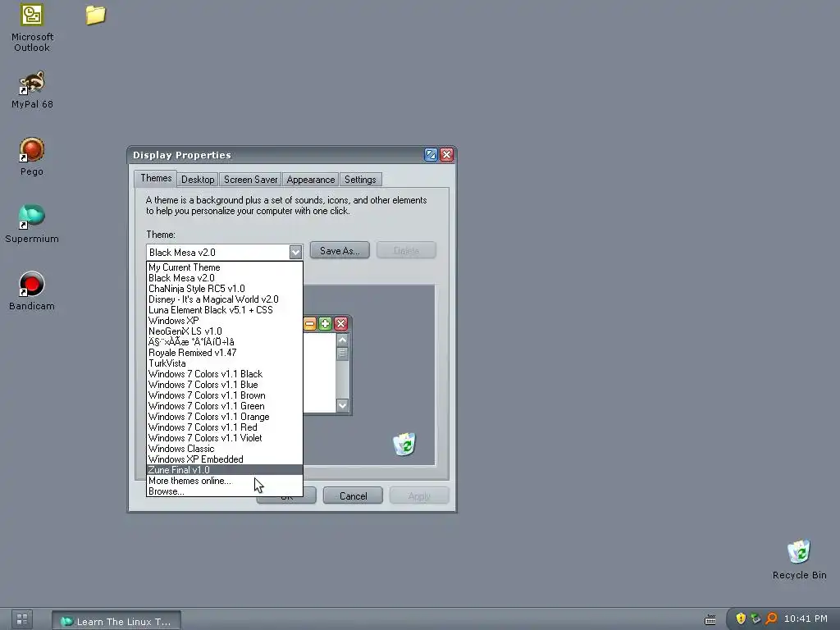Viewport: 840px width, 630px height.
Task: Choose the garbled-character theme entry below NeoGeniX
Action: [x=225, y=342]
